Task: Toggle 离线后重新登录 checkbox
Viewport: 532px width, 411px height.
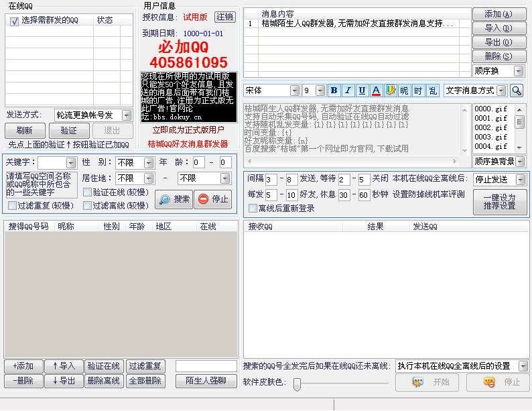Action: point(253,208)
